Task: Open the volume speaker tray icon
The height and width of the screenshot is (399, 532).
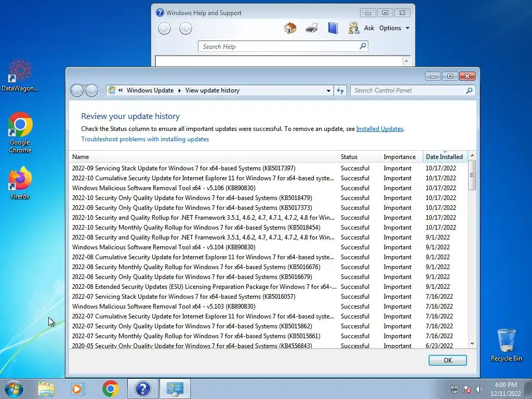Action: (x=480, y=389)
